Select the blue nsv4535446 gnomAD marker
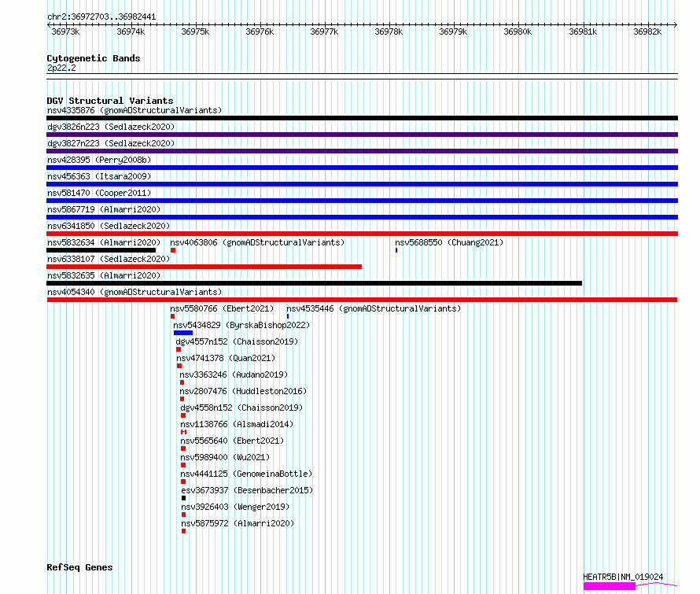 click(288, 316)
